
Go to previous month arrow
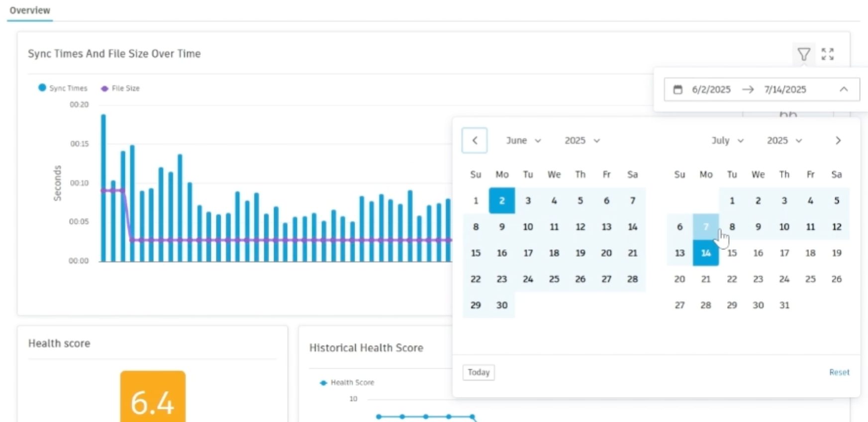(x=475, y=140)
